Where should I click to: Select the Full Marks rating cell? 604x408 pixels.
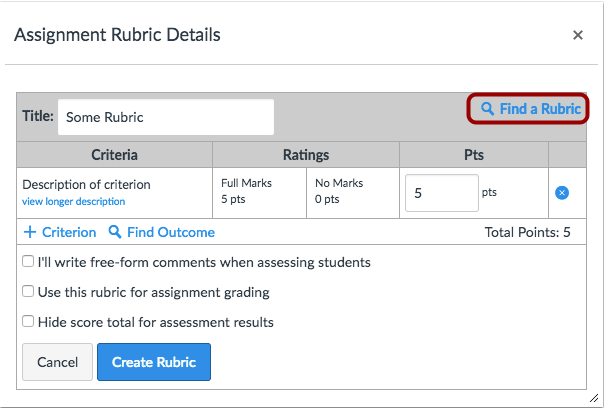coord(258,191)
